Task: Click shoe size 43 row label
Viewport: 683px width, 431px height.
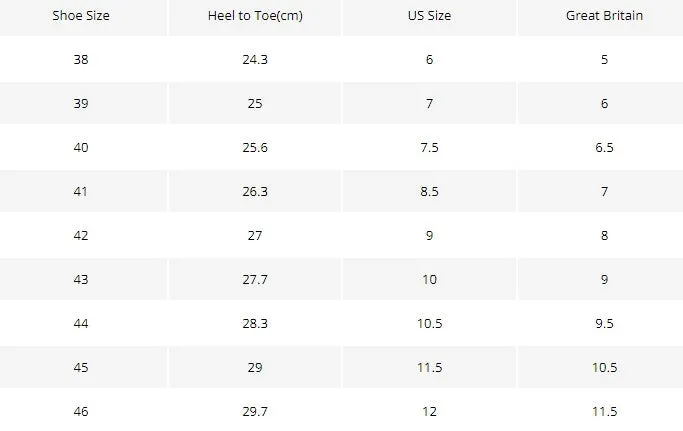Action: (x=81, y=279)
